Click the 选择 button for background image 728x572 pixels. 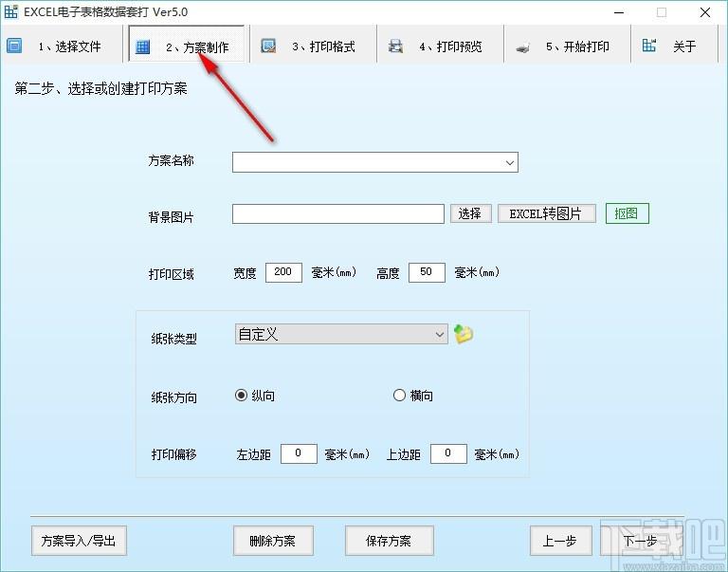[x=470, y=213]
